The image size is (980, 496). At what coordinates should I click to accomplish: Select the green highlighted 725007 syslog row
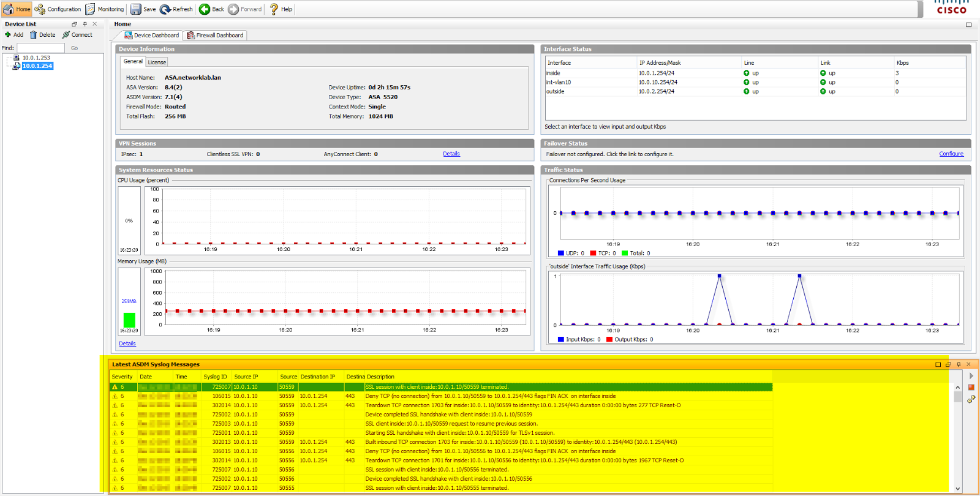point(441,387)
